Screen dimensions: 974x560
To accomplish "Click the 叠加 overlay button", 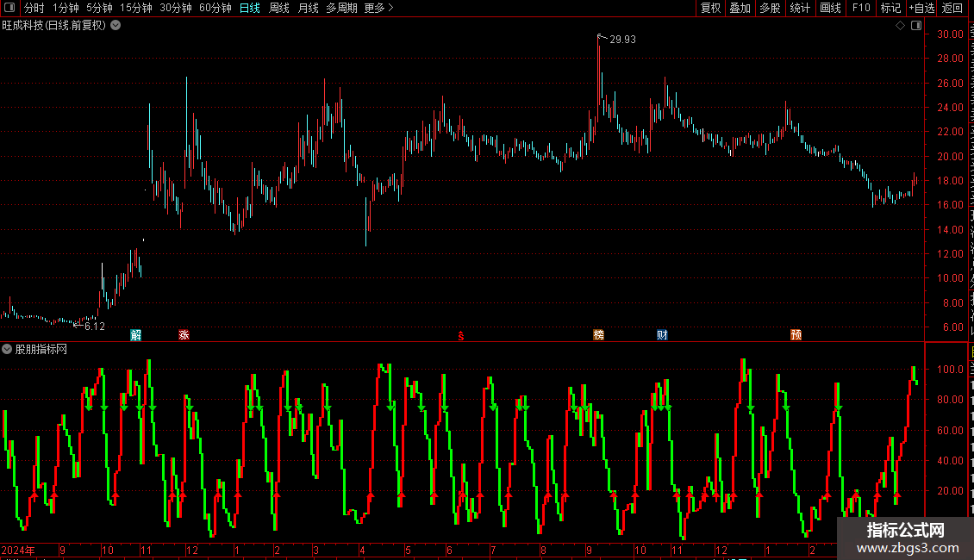I will tap(740, 8).
